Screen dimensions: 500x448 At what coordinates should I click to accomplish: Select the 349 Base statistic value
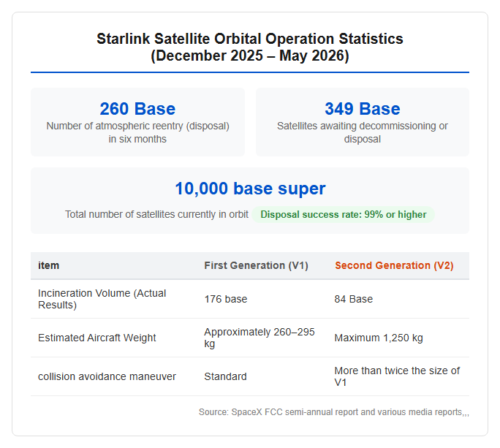click(x=363, y=109)
